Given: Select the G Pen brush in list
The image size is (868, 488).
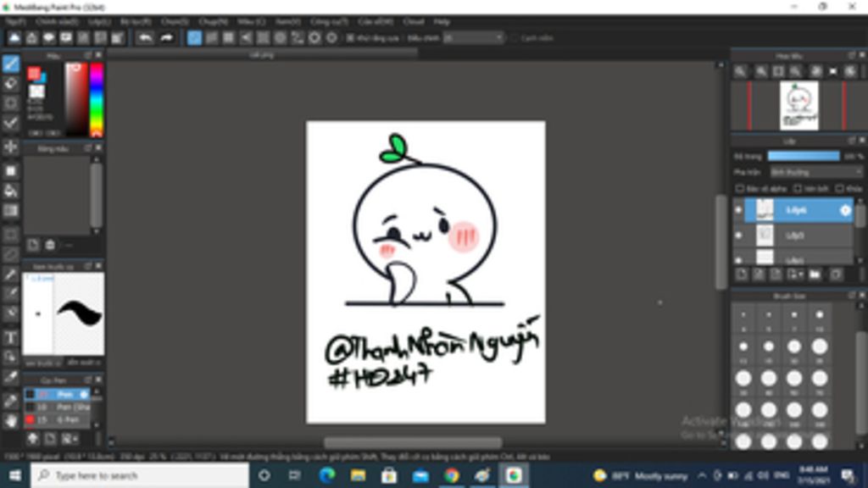Looking at the screenshot, I should tap(58, 420).
